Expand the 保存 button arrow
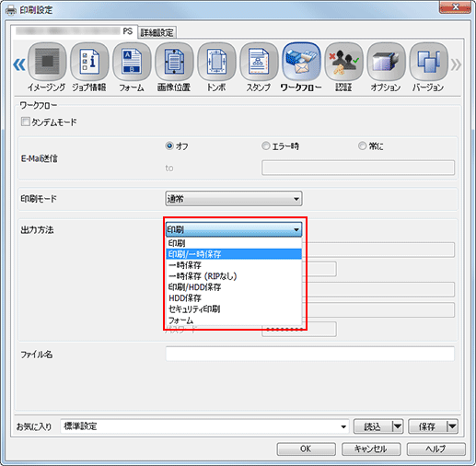Screen dimensions: 476x466 [452, 426]
